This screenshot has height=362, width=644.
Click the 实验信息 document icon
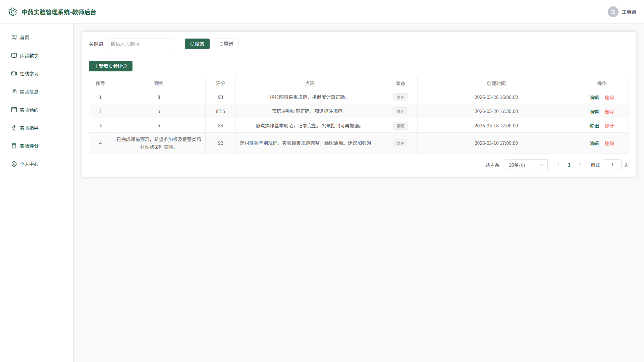(x=14, y=92)
